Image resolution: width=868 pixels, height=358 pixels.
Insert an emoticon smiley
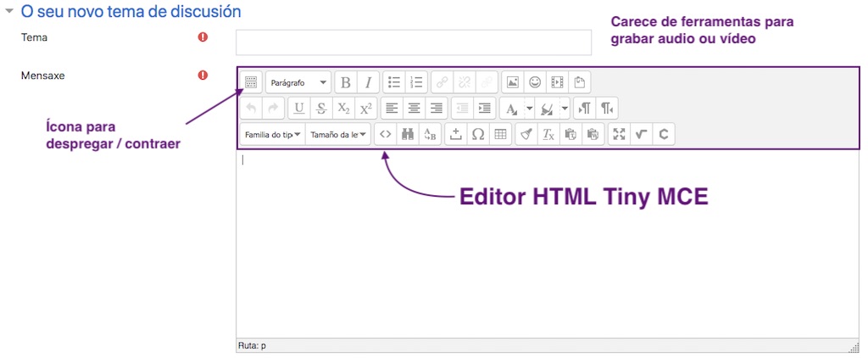535,82
